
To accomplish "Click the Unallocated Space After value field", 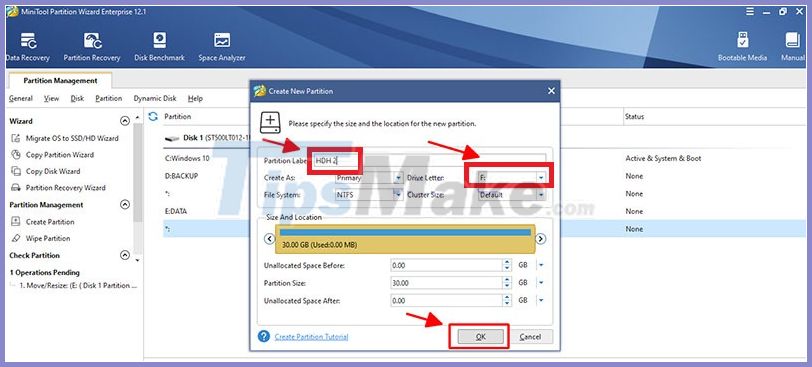I will coord(446,300).
